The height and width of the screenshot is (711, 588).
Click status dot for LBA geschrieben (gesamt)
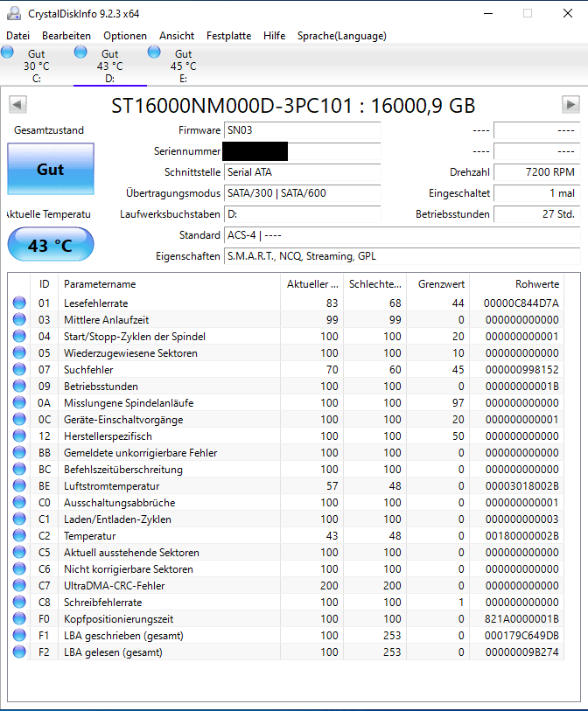point(19,635)
